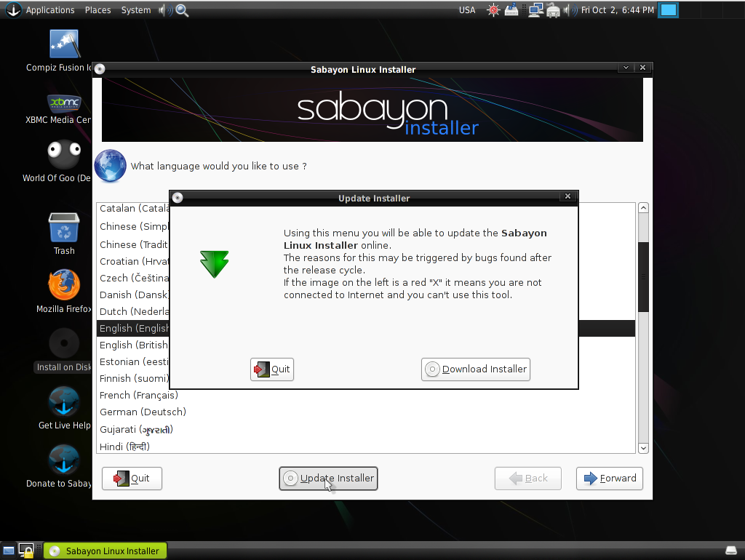Roll up the installer window via chevron button
This screenshot has height=560, width=745.
click(x=626, y=68)
